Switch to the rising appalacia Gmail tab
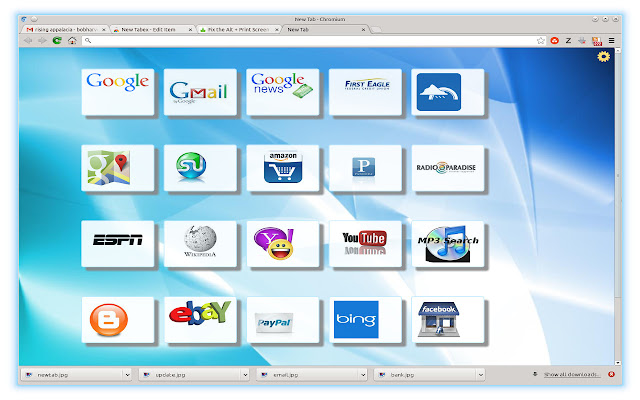The height and width of the screenshot is (400, 640). coord(65,29)
